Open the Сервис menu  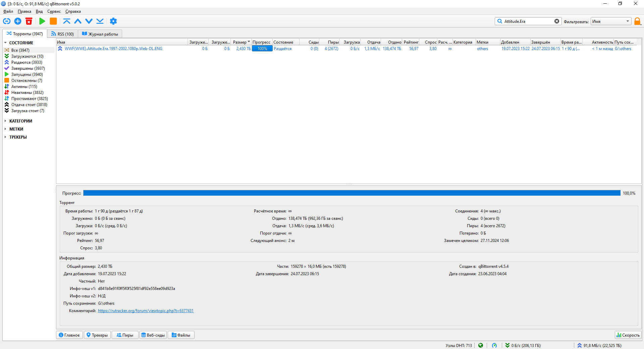(x=54, y=11)
